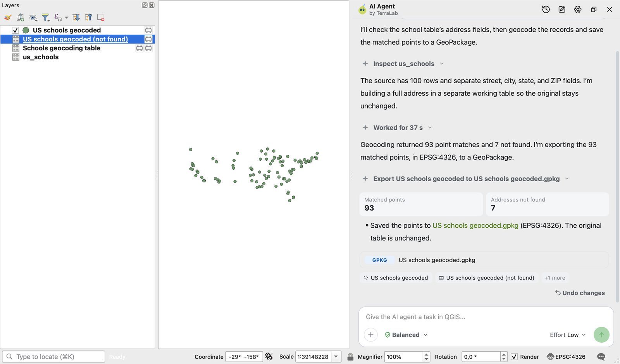Click the +1 more chip
Image resolution: width=620 pixels, height=364 pixels.
tap(555, 278)
